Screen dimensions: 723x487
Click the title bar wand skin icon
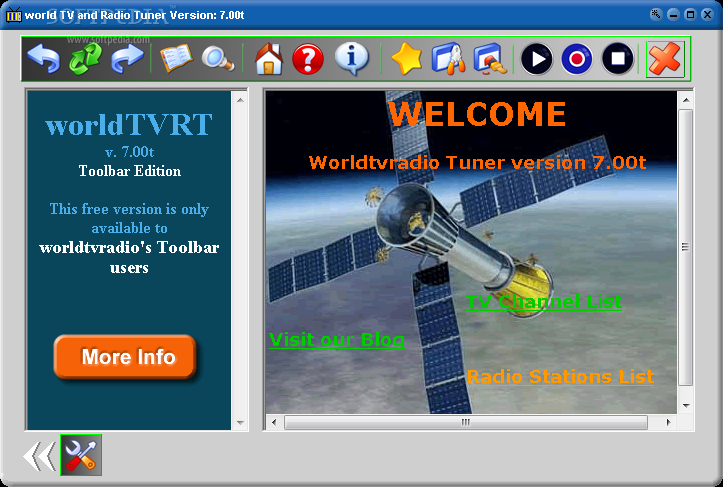click(656, 14)
